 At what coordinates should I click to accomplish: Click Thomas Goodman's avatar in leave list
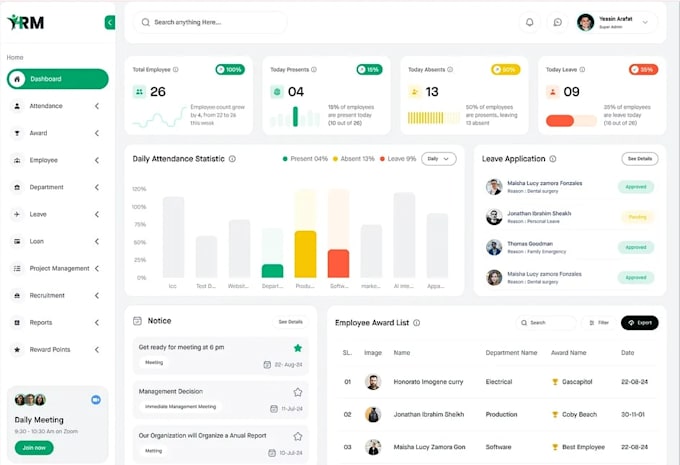tap(494, 247)
